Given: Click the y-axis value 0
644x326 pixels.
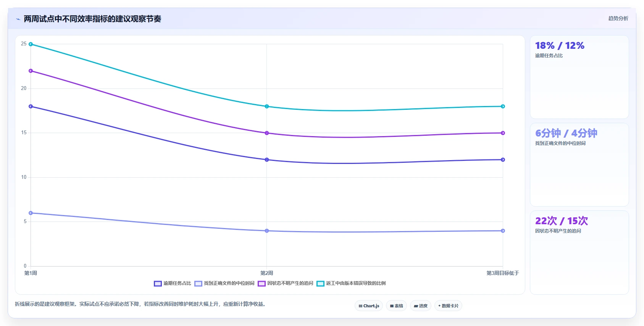Looking at the screenshot, I should [x=25, y=266].
